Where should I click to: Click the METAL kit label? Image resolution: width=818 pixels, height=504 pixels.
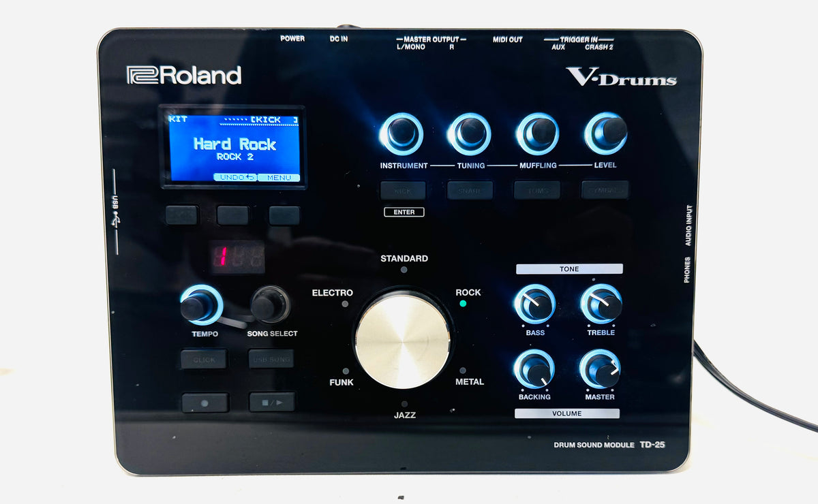pos(470,382)
